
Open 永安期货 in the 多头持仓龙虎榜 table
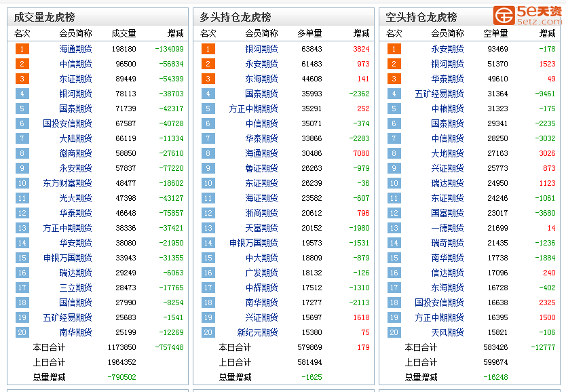tap(261, 64)
